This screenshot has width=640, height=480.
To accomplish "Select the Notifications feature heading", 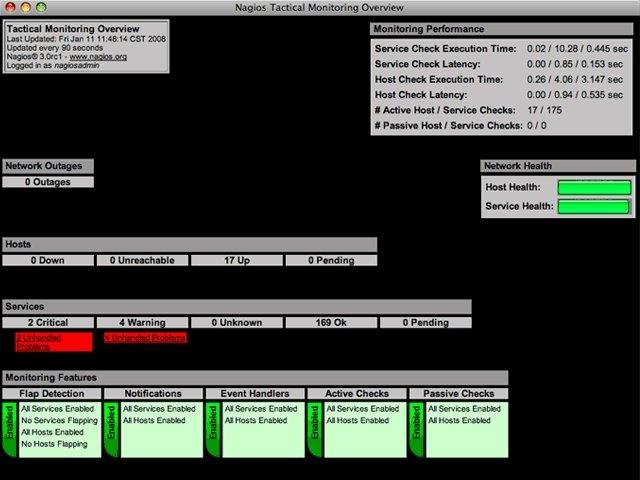I will click(x=153, y=393).
